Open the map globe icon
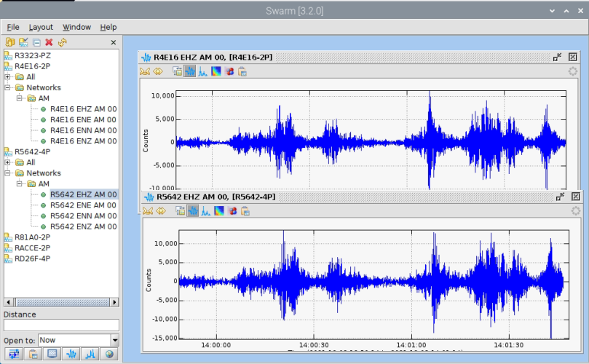 coord(110,355)
